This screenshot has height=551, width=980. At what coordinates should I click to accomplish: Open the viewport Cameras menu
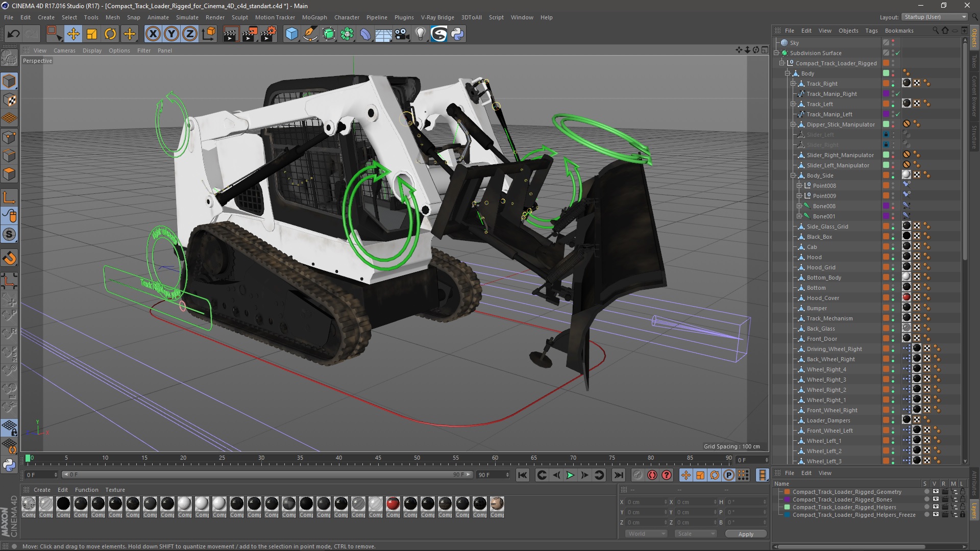[64, 51]
